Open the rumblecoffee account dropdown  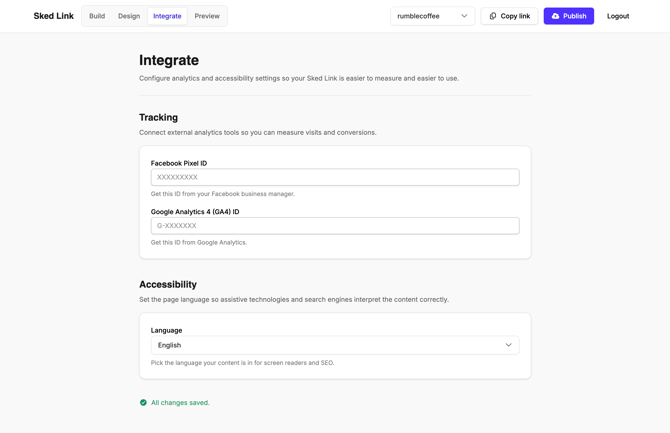pos(432,16)
